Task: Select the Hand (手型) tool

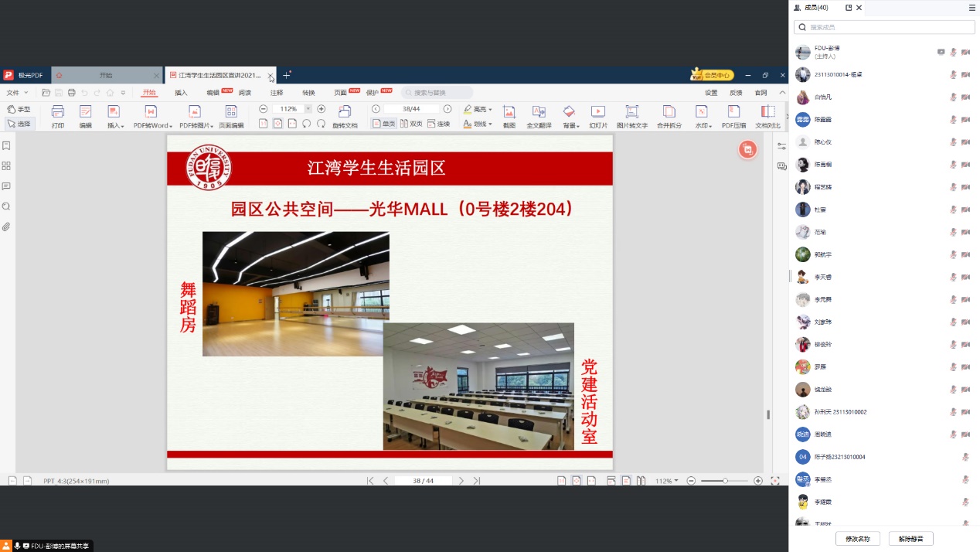Action: click(19, 109)
